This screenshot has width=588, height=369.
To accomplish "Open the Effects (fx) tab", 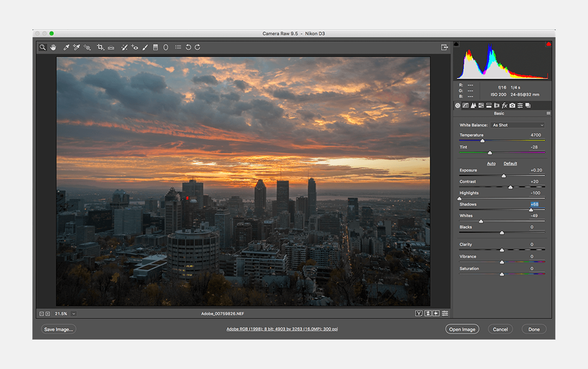I will 504,105.
